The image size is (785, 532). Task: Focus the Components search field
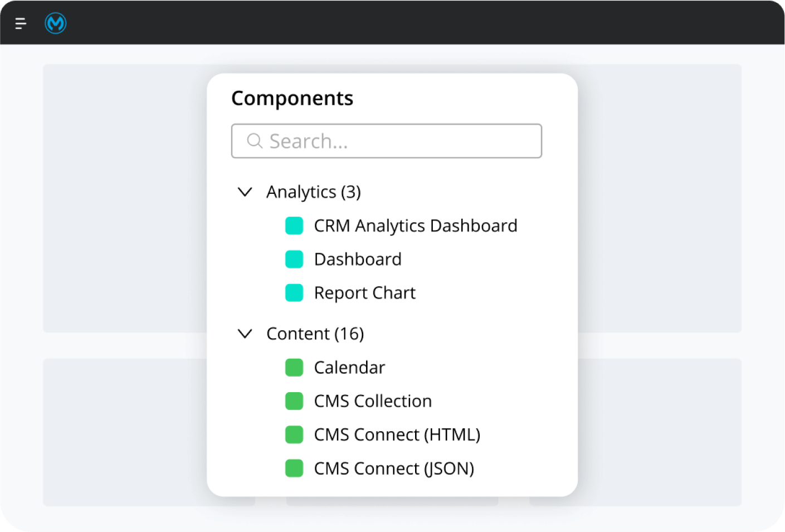tap(387, 141)
